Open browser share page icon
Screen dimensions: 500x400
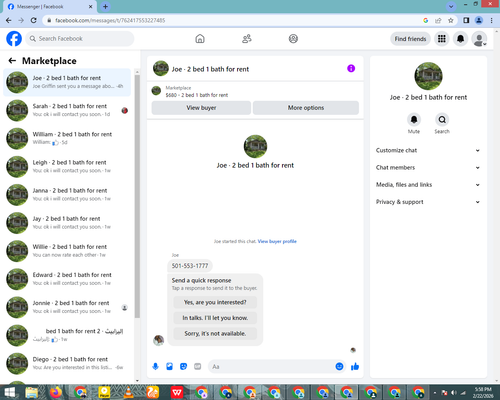pyautogui.click(x=438, y=20)
